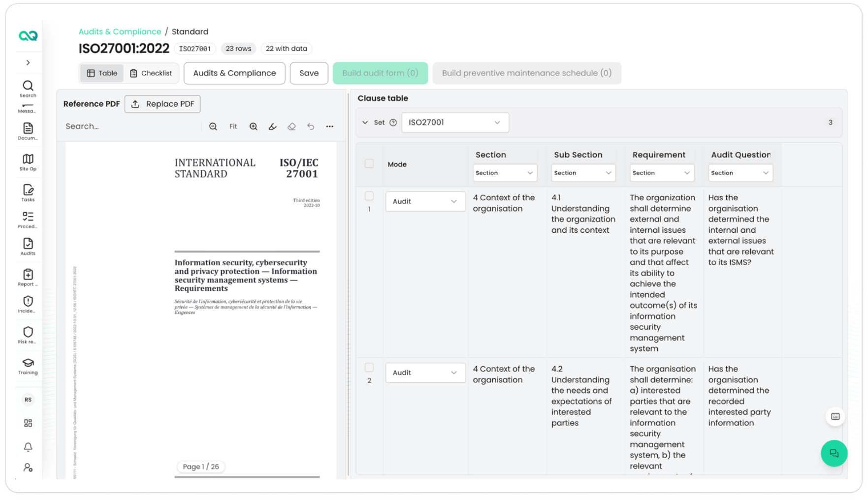Image resolution: width=868 pixels, height=500 pixels.
Task: Switch to the Table view tab
Action: coord(102,73)
